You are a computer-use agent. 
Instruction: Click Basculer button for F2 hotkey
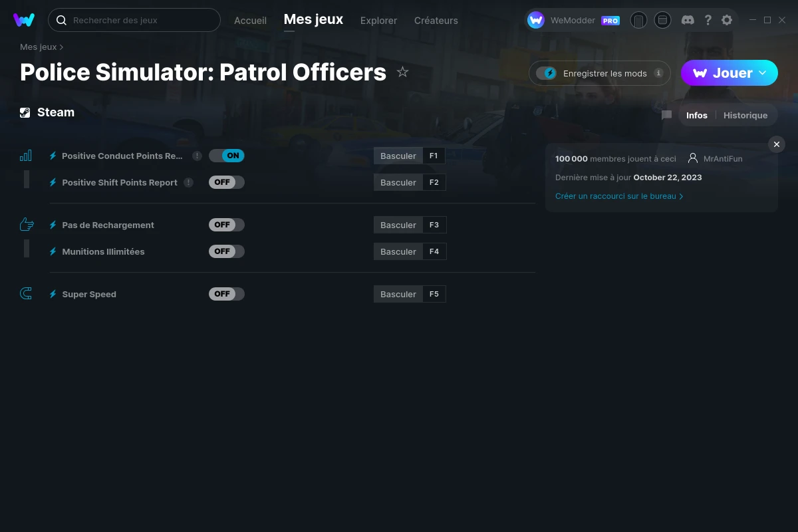pos(398,182)
